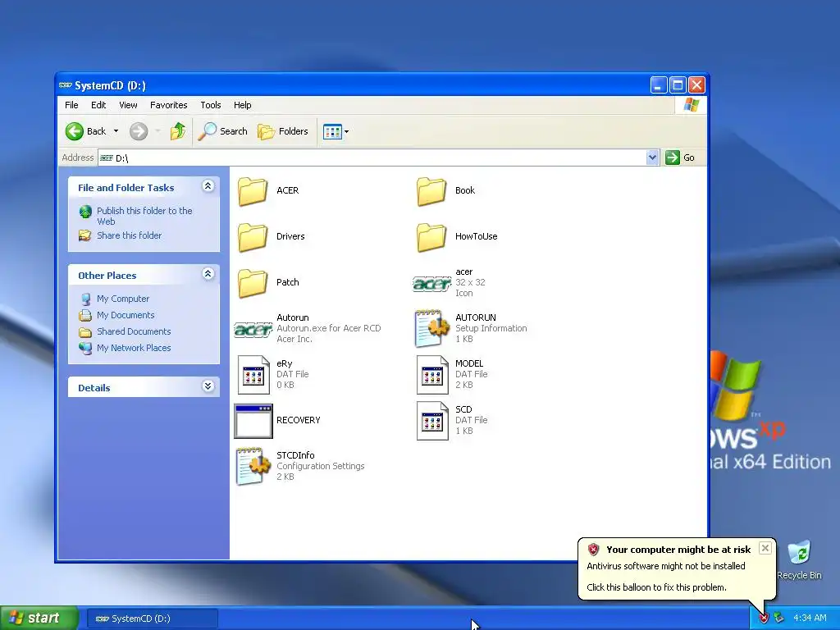Viewport: 840px width, 630px height.
Task: Collapse the File and Folder Tasks panel
Action: point(208,186)
